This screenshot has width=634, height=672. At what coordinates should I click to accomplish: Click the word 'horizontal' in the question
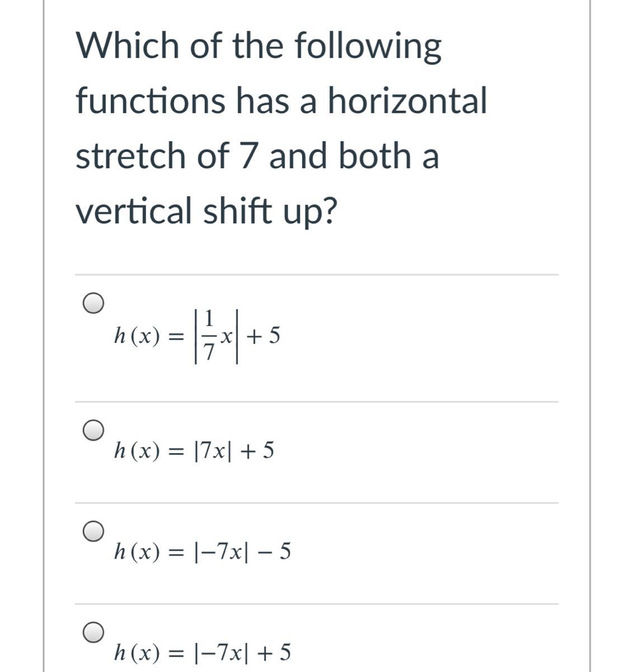point(407,101)
